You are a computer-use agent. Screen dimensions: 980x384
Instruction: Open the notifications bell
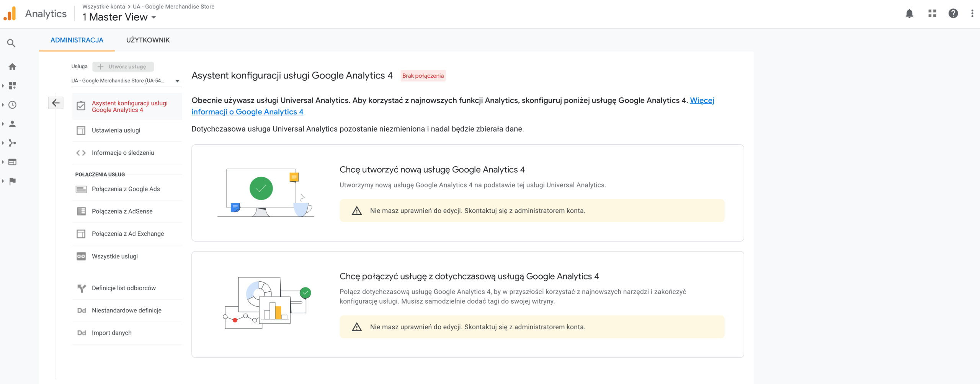click(x=909, y=14)
